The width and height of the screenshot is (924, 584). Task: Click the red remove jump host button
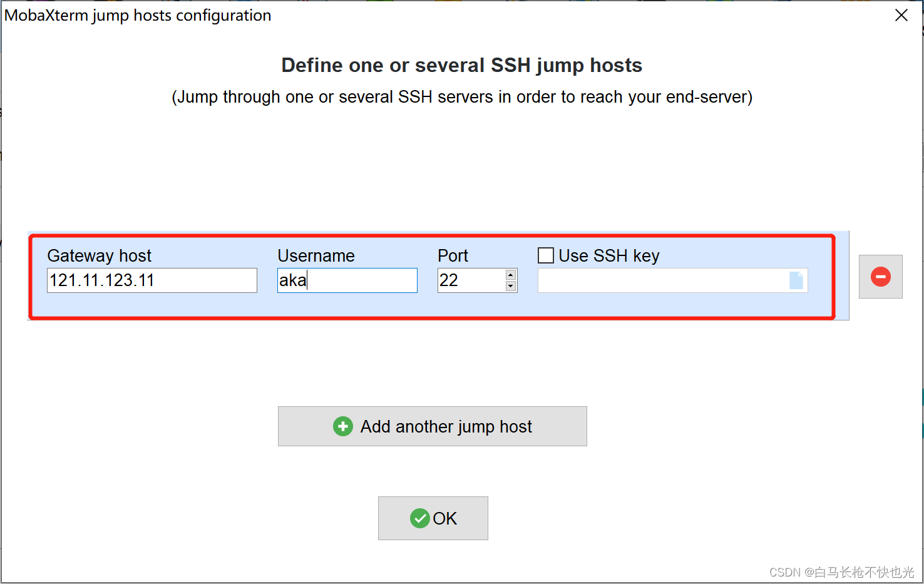(x=880, y=277)
